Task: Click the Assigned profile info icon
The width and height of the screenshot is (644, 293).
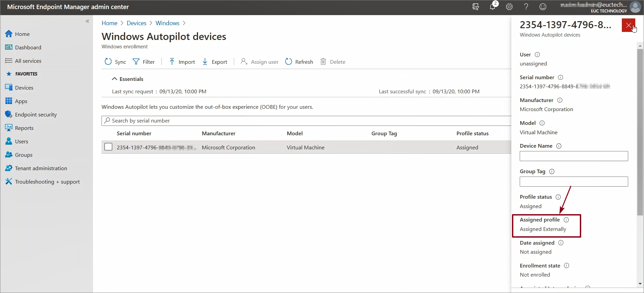Action: coord(566,219)
